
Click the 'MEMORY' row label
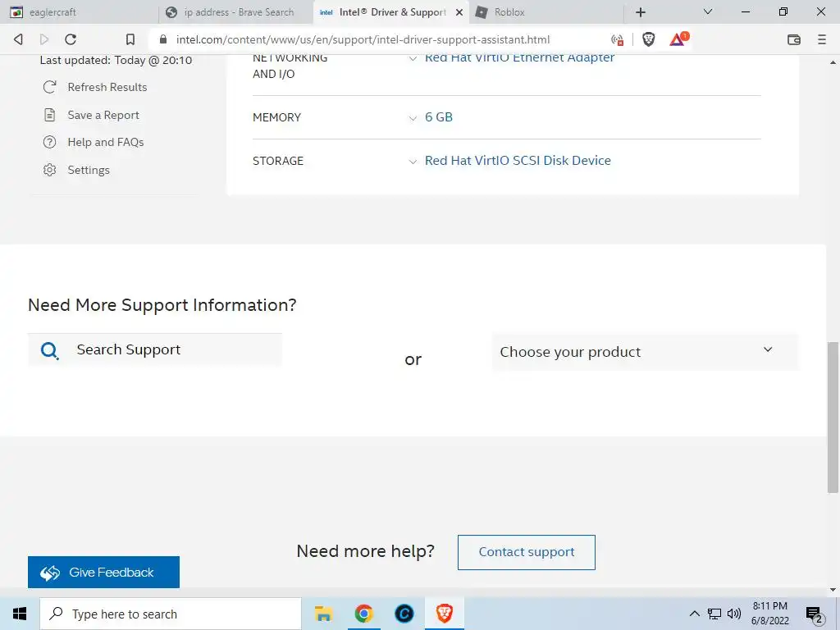[277, 117]
